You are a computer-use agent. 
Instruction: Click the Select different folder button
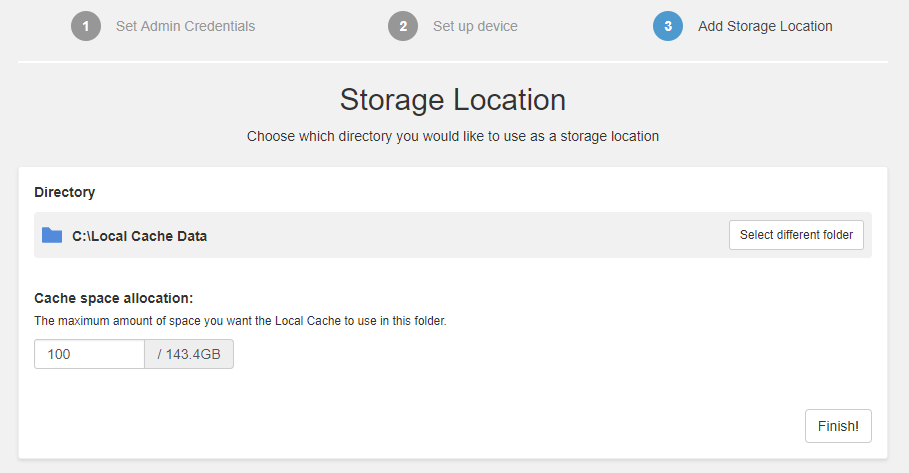(796, 235)
